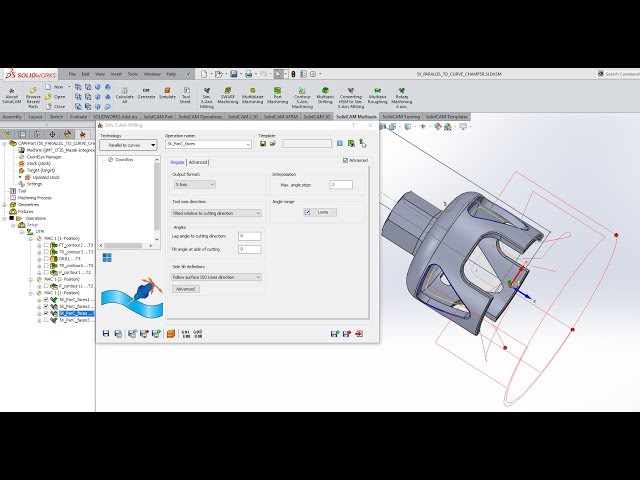
Task: Toggle checkbox for DRILL operation
Action: coord(46,259)
